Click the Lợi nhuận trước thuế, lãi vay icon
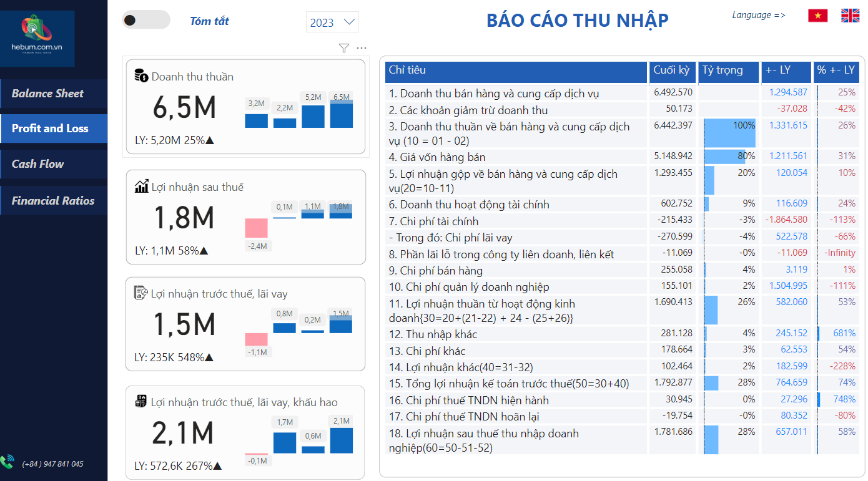868x481 pixels. (x=141, y=293)
